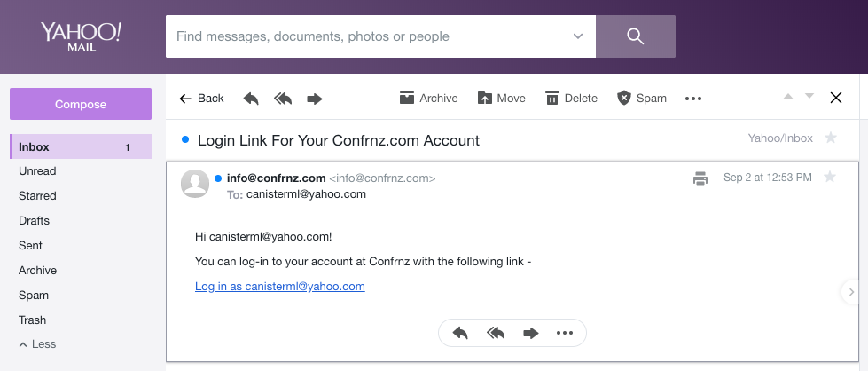Viewport: 868px width, 371px height.
Task: Click recipient address canisterml@yahoo.com in To line
Action: [306, 194]
